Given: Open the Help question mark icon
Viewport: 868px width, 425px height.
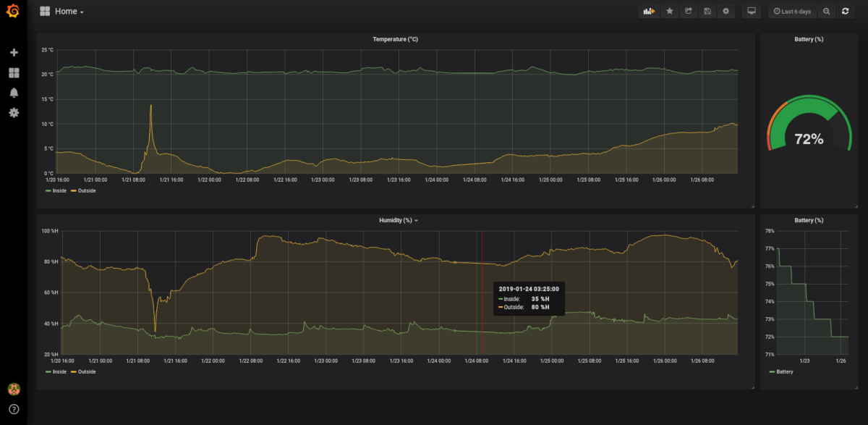Looking at the screenshot, I should 14,409.
